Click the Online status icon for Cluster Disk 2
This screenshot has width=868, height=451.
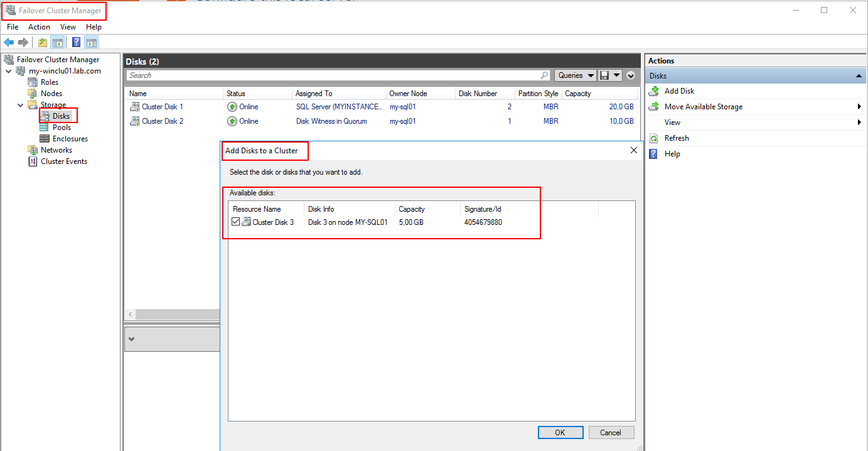[x=232, y=121]
